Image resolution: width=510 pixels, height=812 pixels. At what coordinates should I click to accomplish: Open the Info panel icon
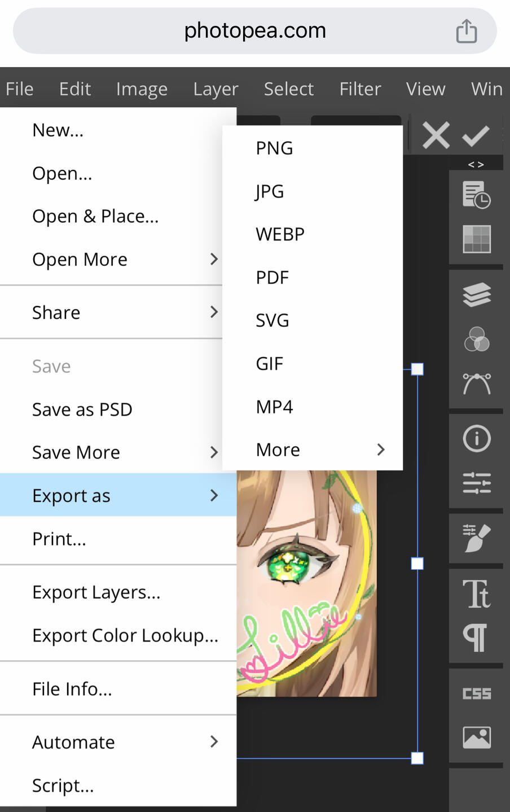coord(477,439)
